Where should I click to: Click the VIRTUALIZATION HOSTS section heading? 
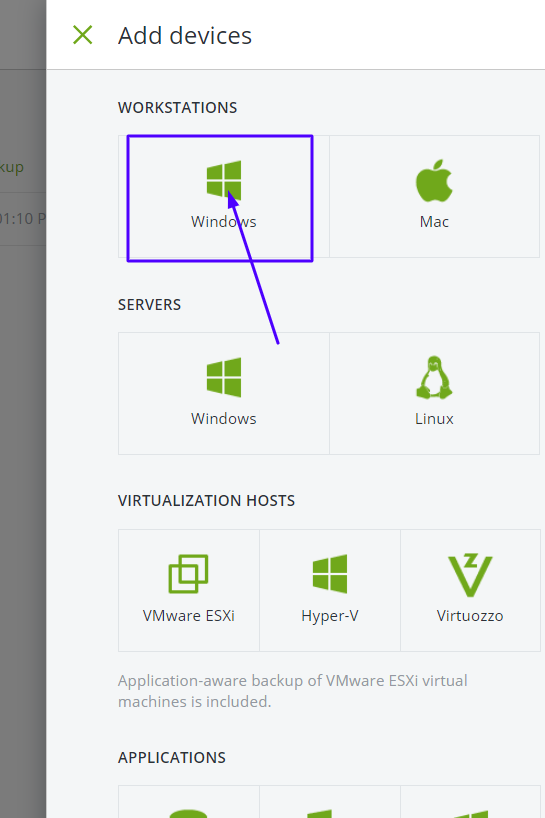tap(207, 501)
